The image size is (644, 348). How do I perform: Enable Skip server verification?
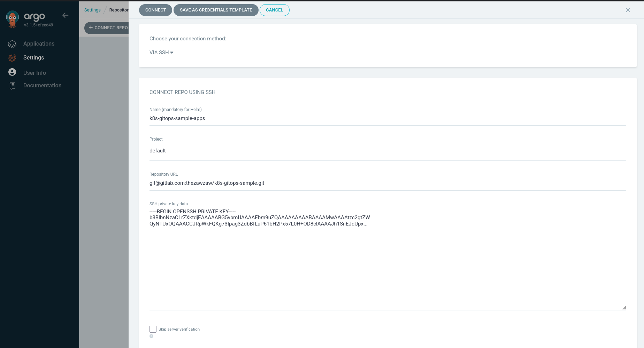click(x=153, y=329)
